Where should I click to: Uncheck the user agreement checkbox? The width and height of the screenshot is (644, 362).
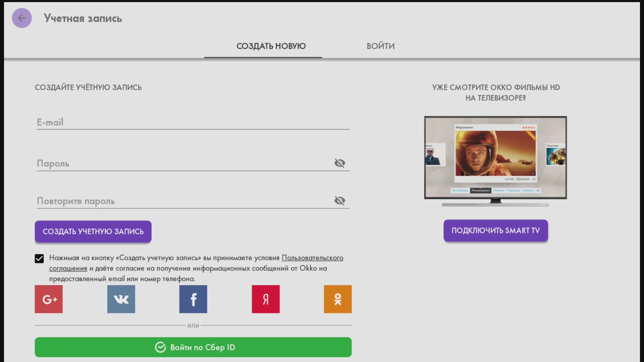(39, 258)
